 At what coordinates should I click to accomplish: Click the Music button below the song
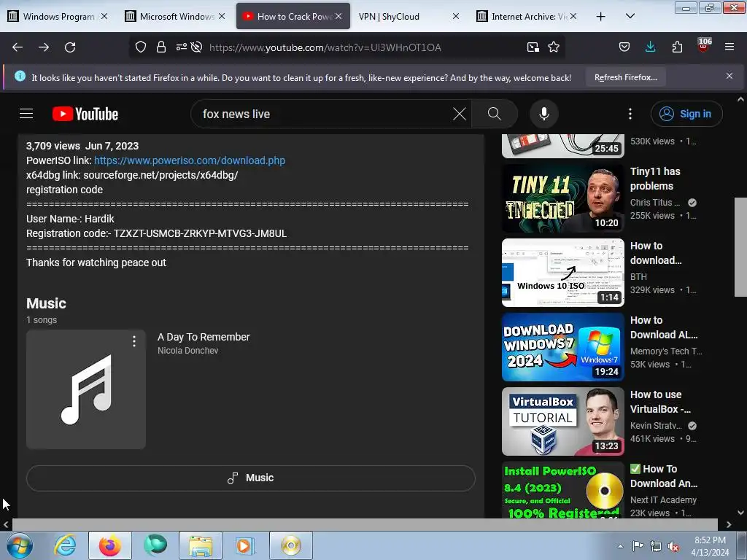(x=251, y=478)
